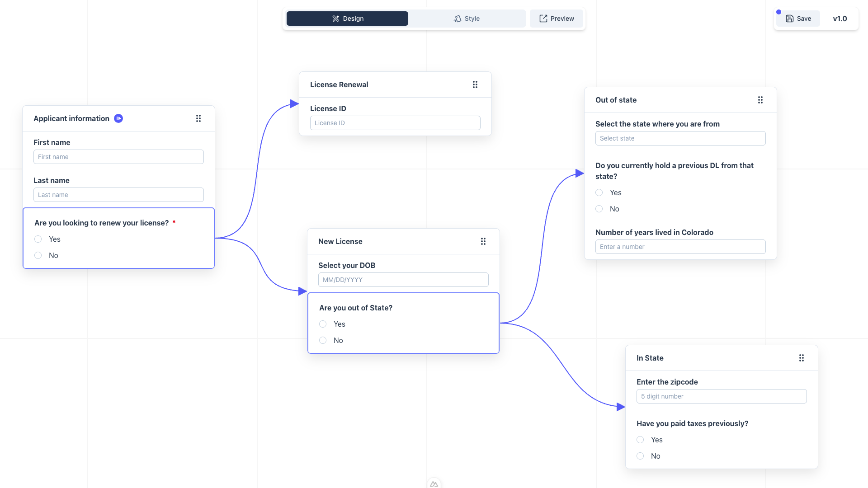Image resolution: width=868 pixels, height=488 pixels.
Task: Select No for Are you out of State
Action: [x=322, y=340]
